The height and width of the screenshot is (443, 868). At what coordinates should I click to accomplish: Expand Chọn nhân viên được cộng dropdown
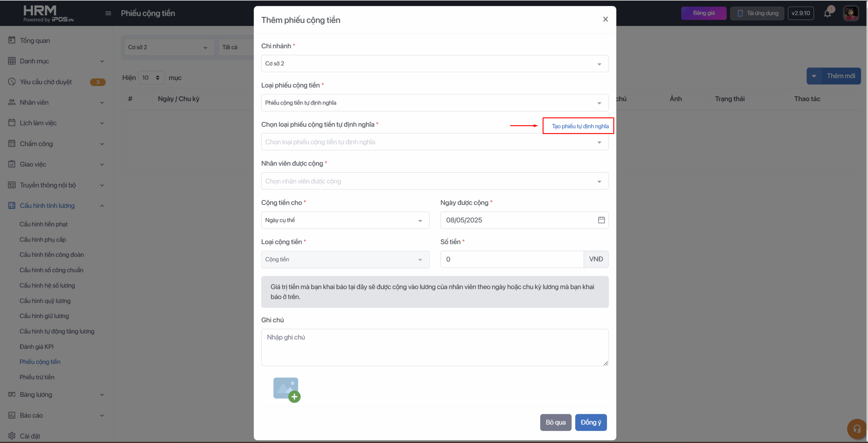[434, 181]
